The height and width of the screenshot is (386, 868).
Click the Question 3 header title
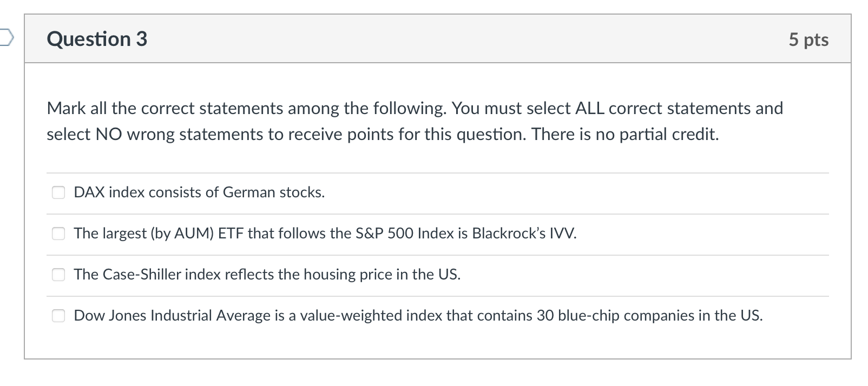pos(96,38)
